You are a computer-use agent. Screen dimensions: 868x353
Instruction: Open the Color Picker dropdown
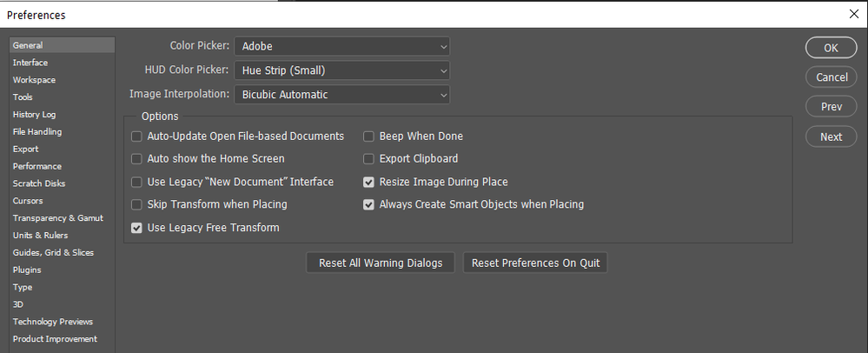(x=341, y=46)
